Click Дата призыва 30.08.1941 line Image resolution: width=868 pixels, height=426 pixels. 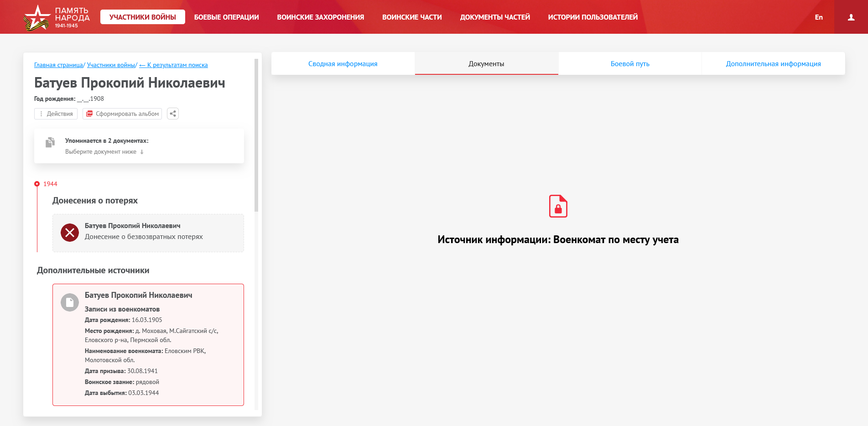(x=121, y=371)
